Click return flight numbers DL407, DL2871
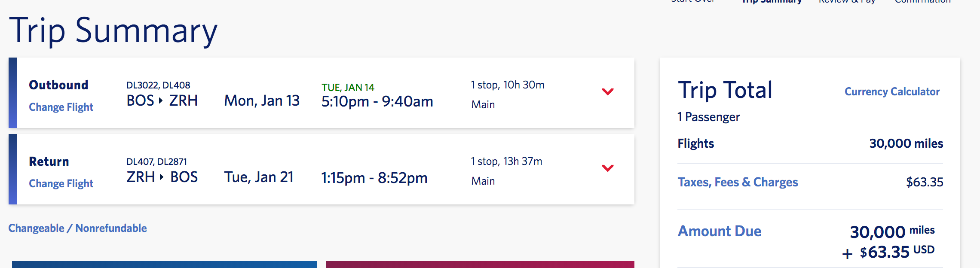 click(x=156, y=161)
